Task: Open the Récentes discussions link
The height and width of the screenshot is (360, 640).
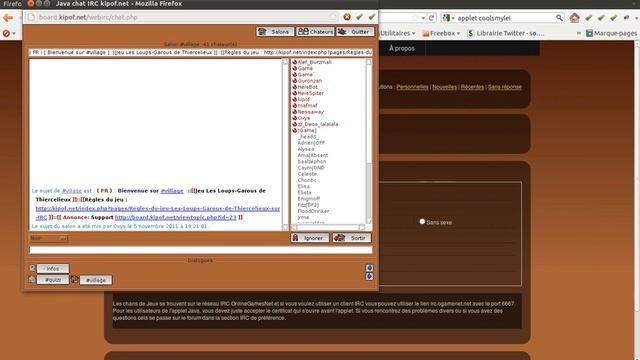Action: (472, 87)
